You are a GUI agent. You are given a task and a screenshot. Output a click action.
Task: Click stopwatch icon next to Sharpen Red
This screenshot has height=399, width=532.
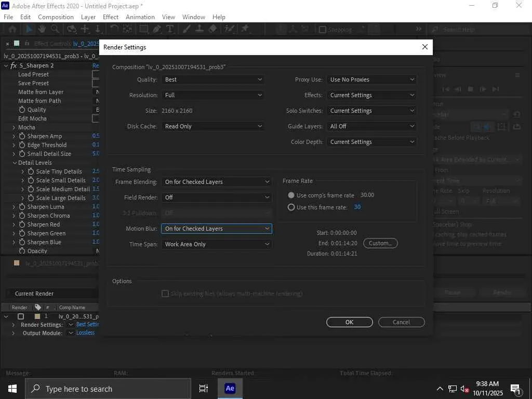pyautogui.click(x=22, y=224)
